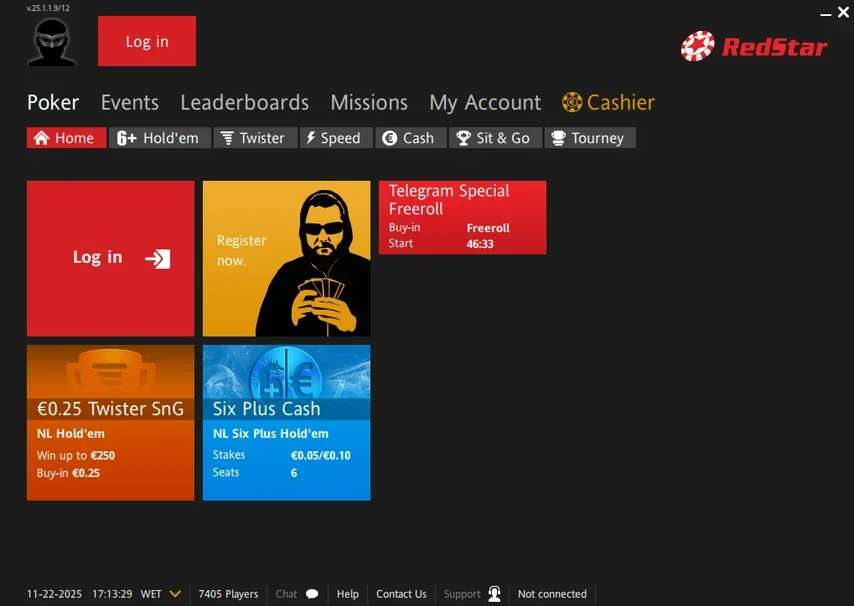854x606 pixels.
Task: Open the 6+ Hold'em tab
Action: click(159, 138)
